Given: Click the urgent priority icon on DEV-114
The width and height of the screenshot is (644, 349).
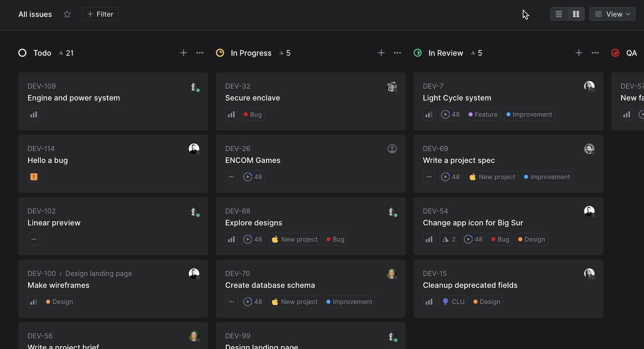Looking at the screenshot, I should (x=34, y=177).
